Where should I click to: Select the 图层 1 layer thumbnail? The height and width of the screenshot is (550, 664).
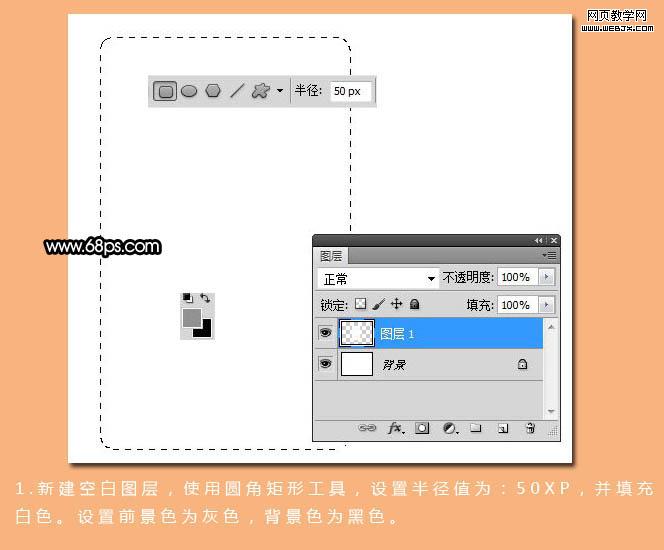pos(357,333)
